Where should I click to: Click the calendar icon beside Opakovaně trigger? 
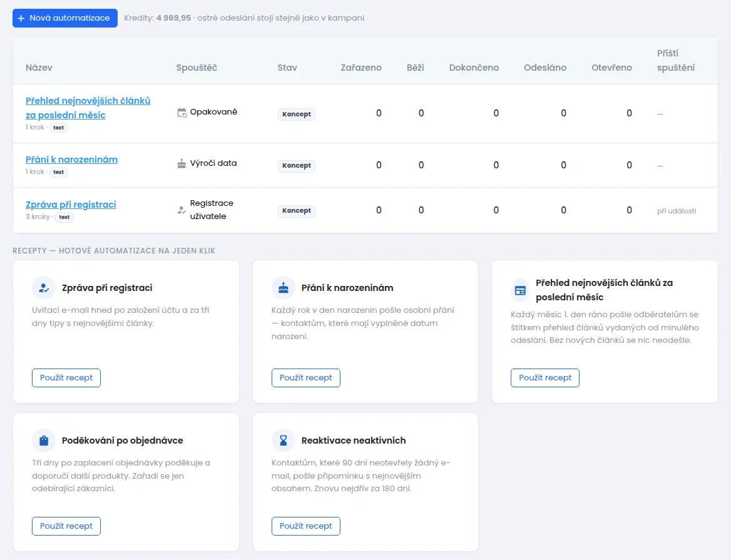coord(182,112)
